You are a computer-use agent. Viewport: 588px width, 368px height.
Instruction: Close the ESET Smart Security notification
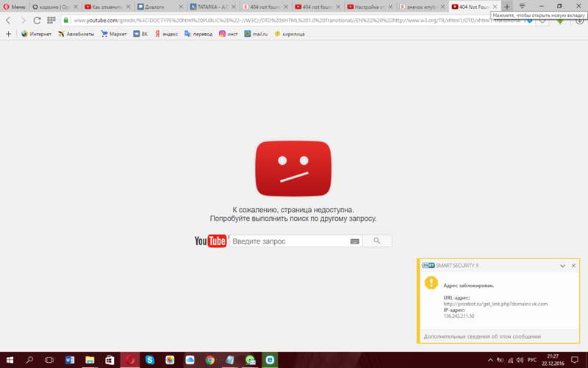click(574, 266)
